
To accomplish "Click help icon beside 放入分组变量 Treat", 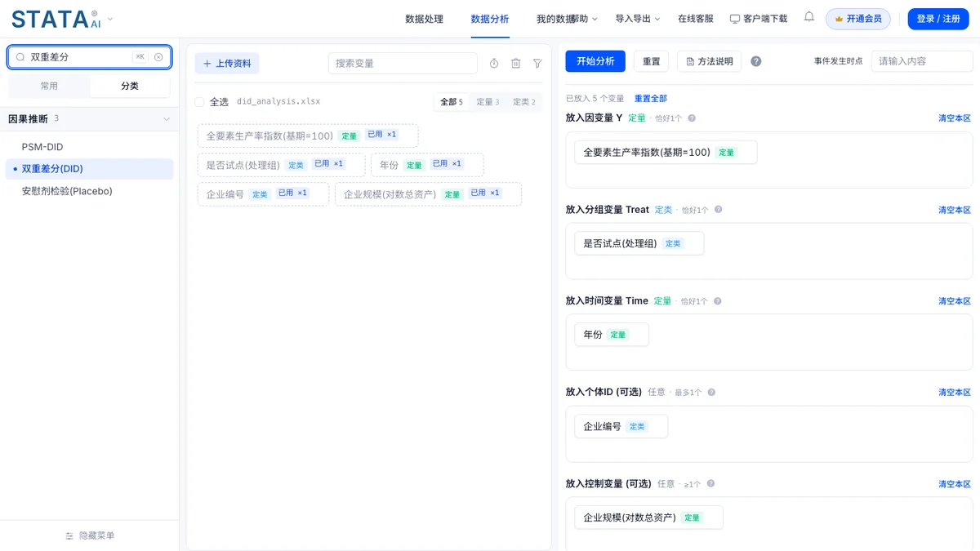I will tap(719, 210).
